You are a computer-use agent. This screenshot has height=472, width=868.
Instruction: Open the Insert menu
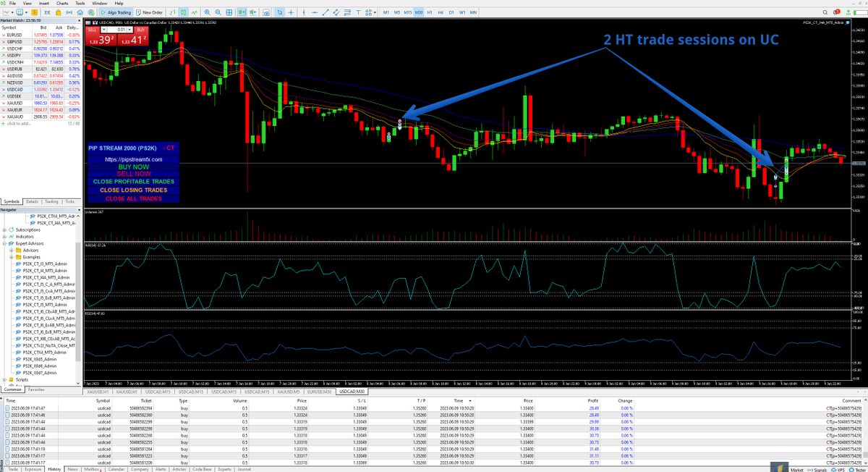tap(45, 4)
